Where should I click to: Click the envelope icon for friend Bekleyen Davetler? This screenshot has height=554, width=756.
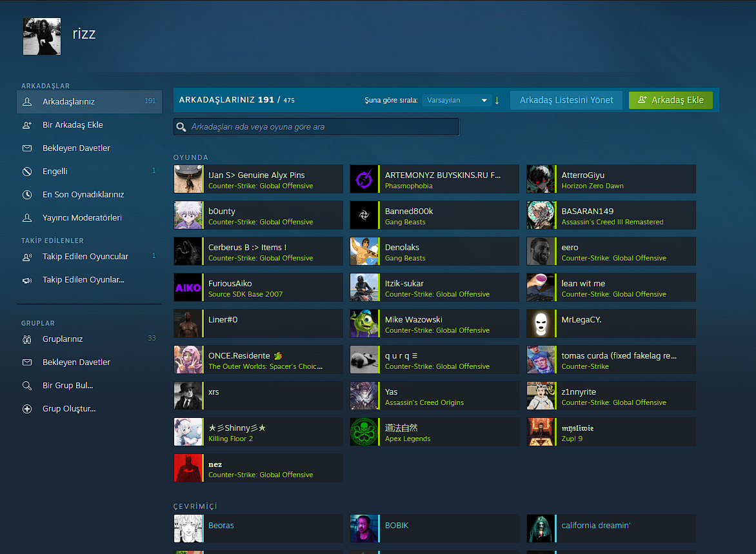[x=27, y=148]
